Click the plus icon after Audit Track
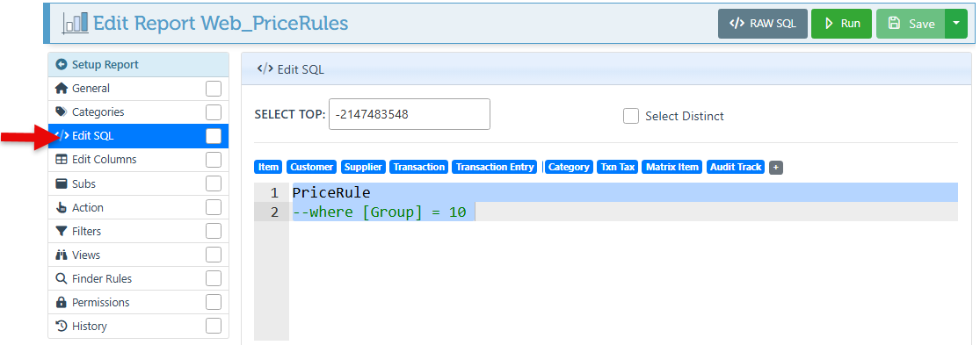Image resolution: width=980 pixels, height=345 pixels. pyautogui.click(x=775, y=167)
